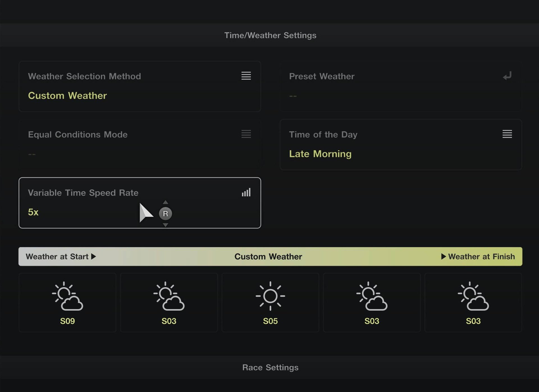Select second weather slot labeled S03
This screenshot has height=392, width=539.
tap(169, 302)
